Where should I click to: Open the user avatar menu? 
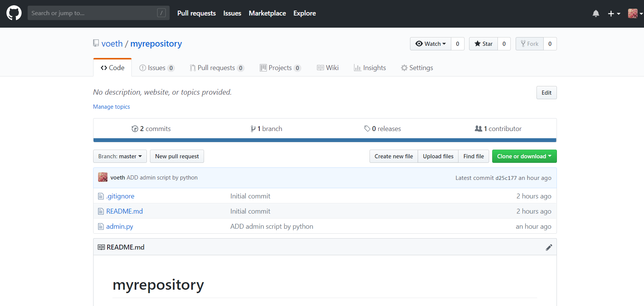click(x=635, y=14)
